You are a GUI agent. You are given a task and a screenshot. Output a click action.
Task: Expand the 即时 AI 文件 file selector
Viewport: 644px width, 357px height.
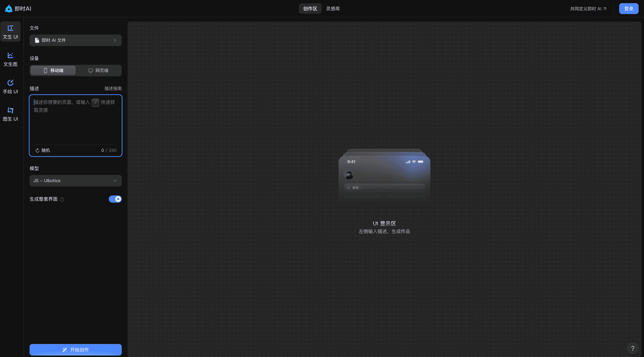pos(75,40)
